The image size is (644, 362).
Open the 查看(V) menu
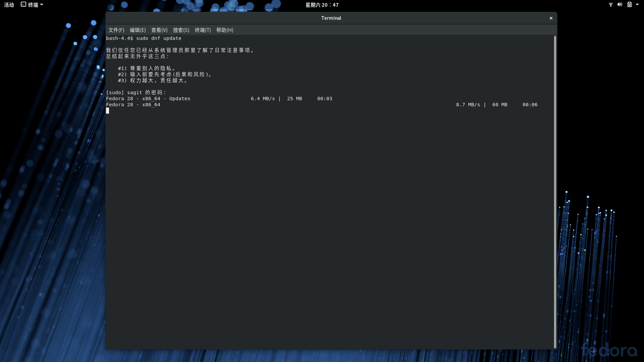pyautogui.click(x=159, y=30)
